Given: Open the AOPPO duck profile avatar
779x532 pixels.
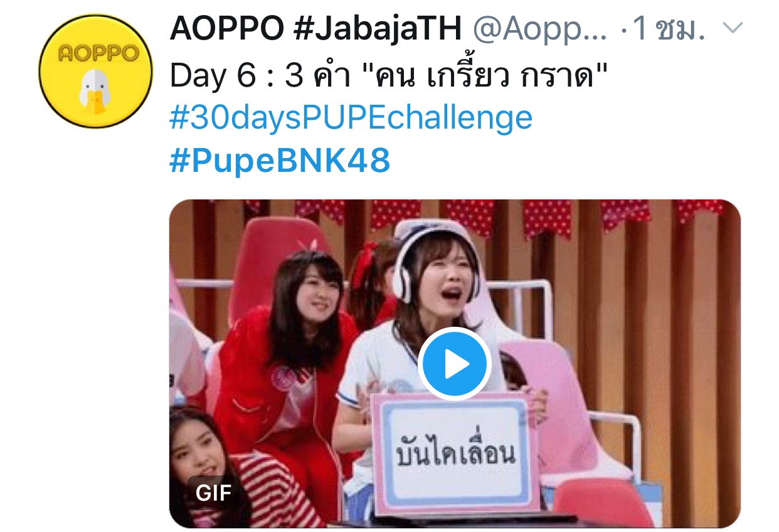Looking at the screenshot, I should pos(95,70).
